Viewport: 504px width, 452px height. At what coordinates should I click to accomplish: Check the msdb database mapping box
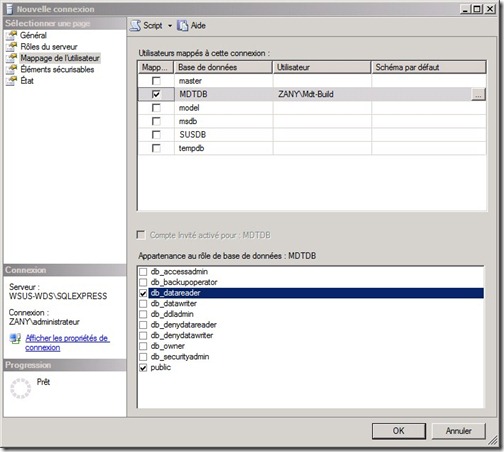click(x=156, y=121)
